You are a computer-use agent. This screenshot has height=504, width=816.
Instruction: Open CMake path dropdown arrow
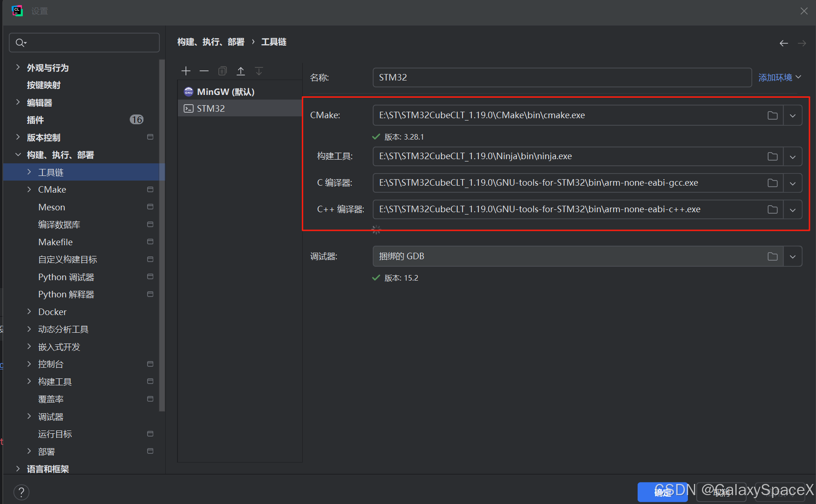pyautogui.click(x=793, y=115)
